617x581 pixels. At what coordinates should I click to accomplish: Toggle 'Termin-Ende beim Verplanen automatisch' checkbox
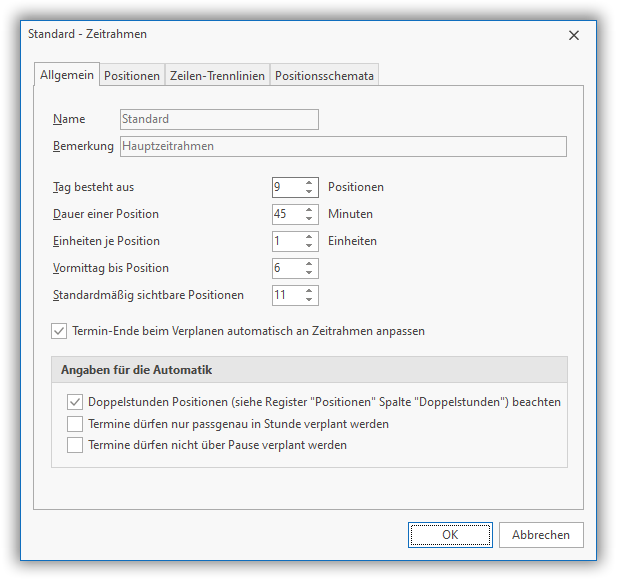click(x=59, y=331)
